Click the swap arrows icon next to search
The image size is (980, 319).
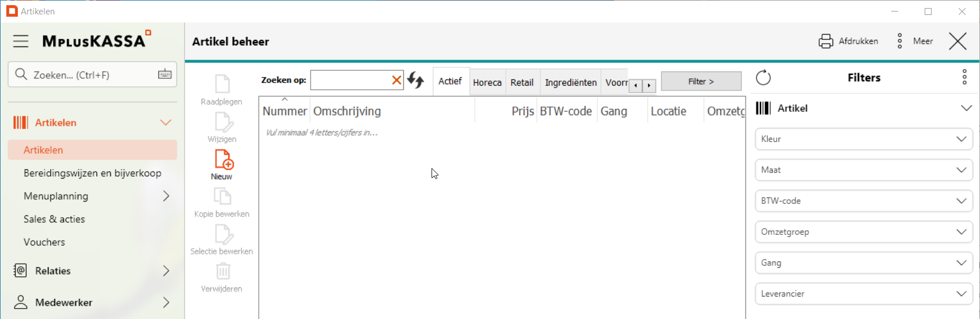[415, 80]
